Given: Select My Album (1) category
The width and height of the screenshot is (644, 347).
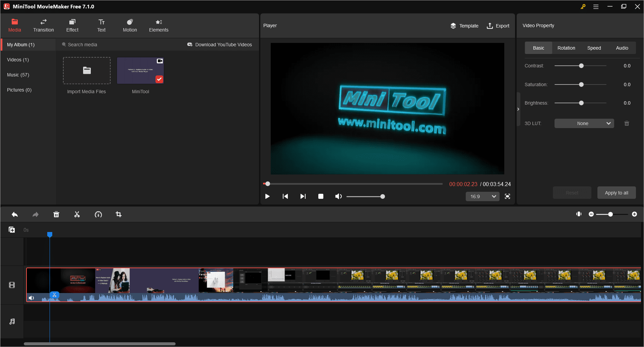Looking at the screenshot, I should [x=28, y=45].
